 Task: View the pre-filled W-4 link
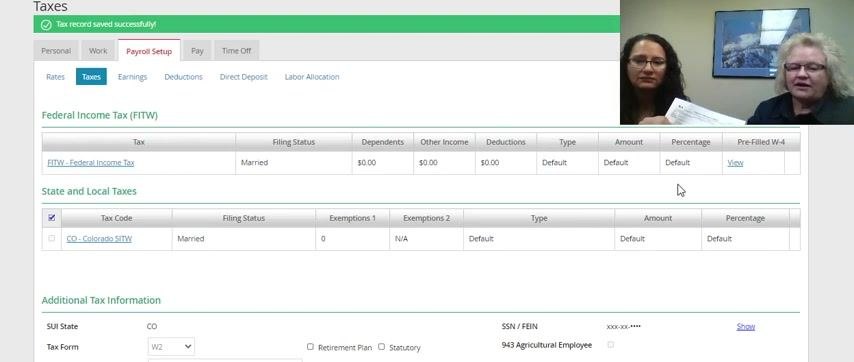click(735, 163)
